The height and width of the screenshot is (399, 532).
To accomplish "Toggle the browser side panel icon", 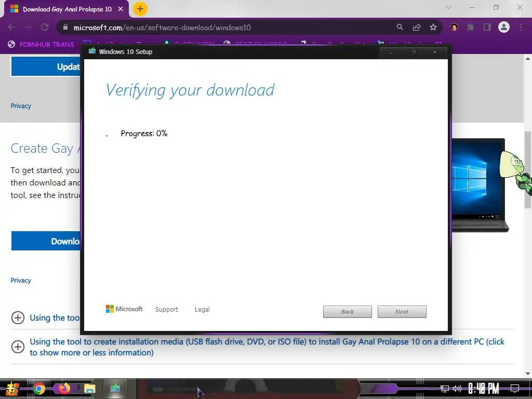I will 487,27.
